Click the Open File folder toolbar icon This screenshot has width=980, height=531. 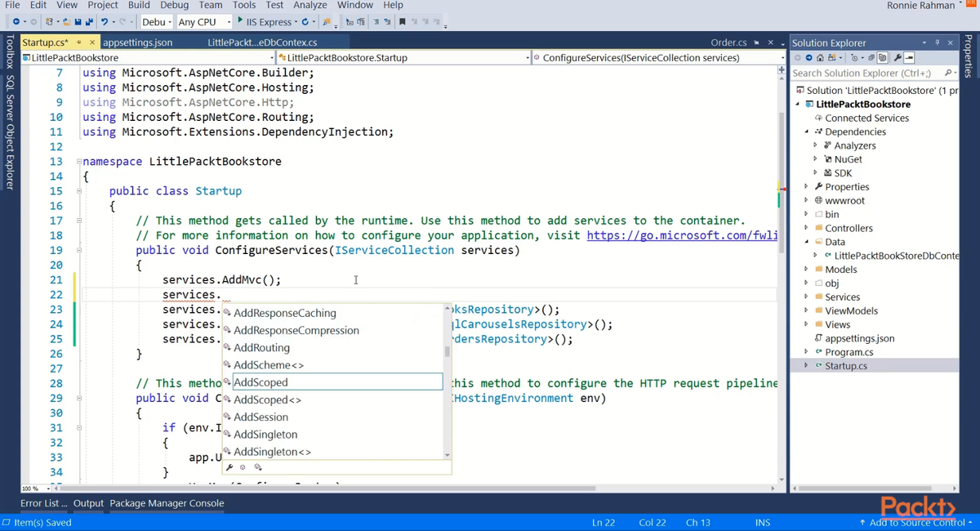[67, 21]
